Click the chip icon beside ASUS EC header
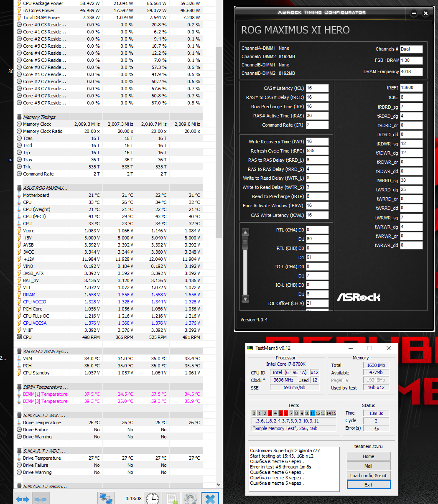438x504 pixels. 19,351
